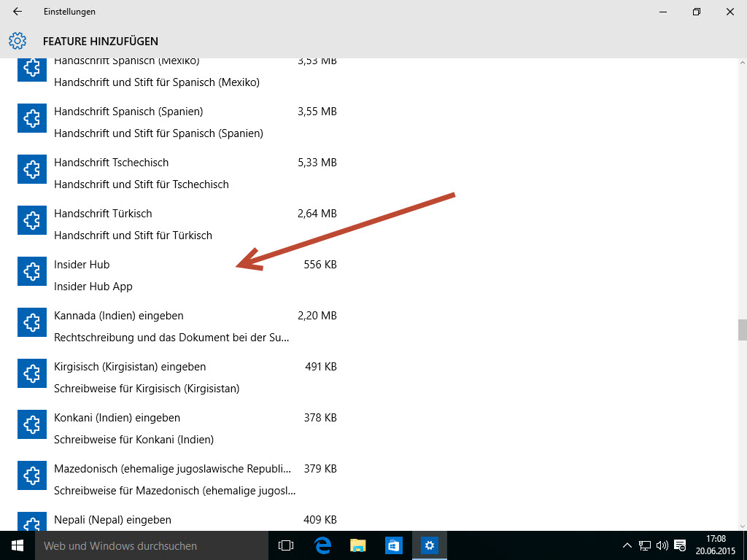The image size is (747, 560).
Task: Click the puzzle icon for Handschrift Spanisch (Mexiko)
Action: pos(32,69)
